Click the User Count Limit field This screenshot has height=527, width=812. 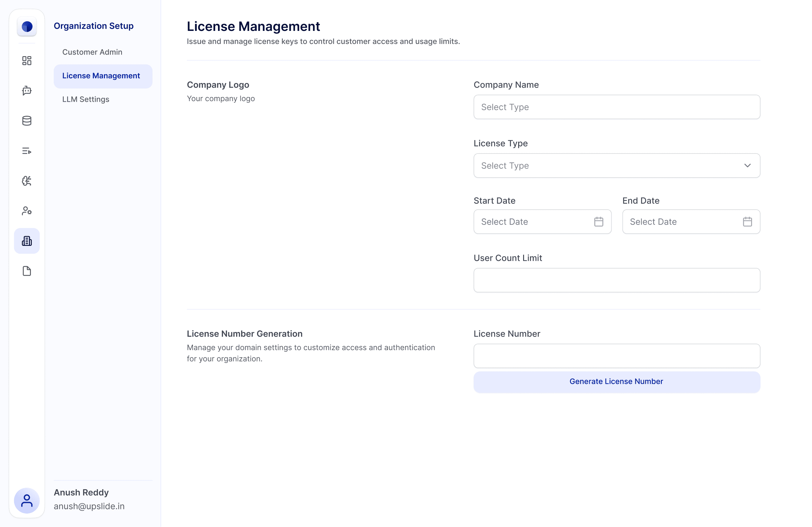pos(616,280)
